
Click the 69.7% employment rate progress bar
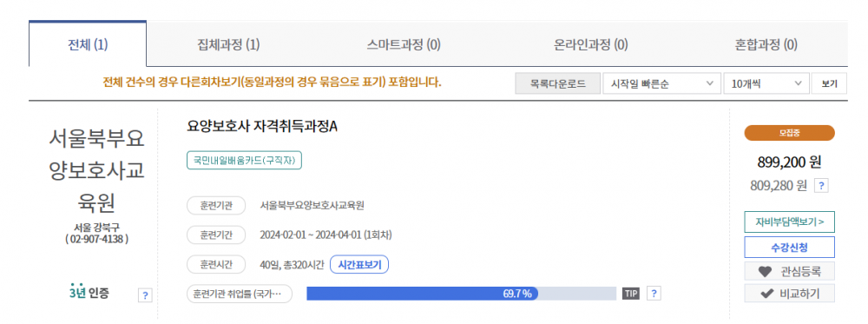click(461, 294)
